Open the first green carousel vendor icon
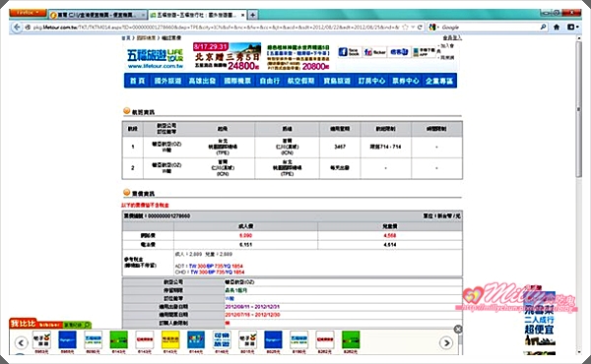 (119, 340)
